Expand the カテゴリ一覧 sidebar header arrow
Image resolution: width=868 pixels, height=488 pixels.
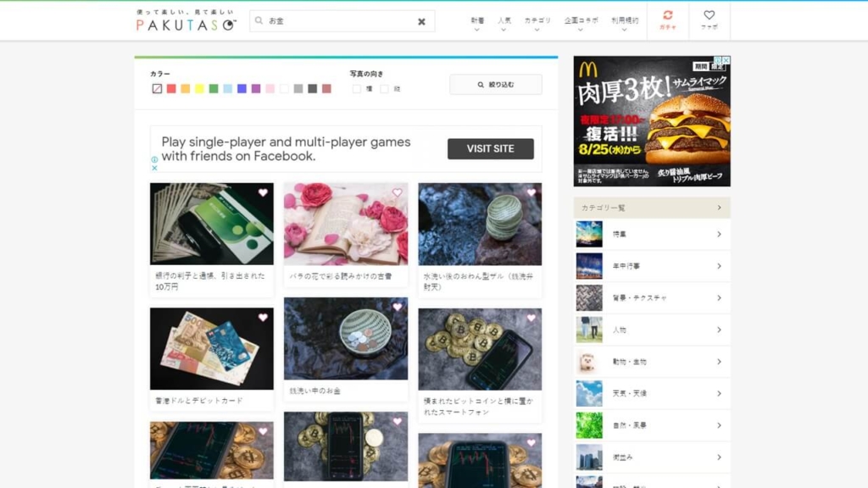719,208
